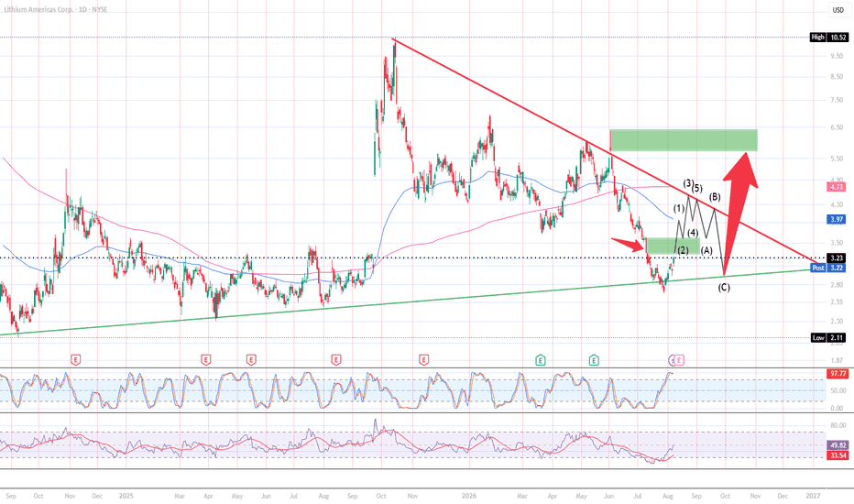854x504 pixels.
Task: Click the 2.55 level on the price scale
Action: (x=837, y=301)
